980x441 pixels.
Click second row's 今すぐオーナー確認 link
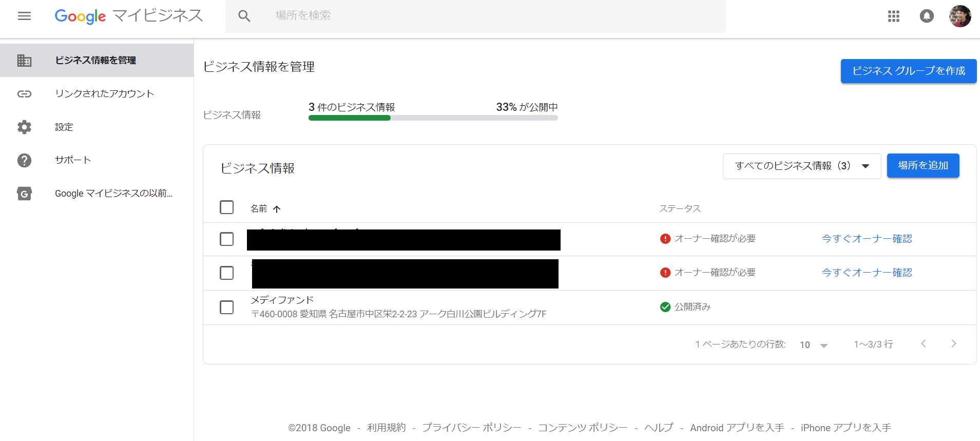[867, 273]
